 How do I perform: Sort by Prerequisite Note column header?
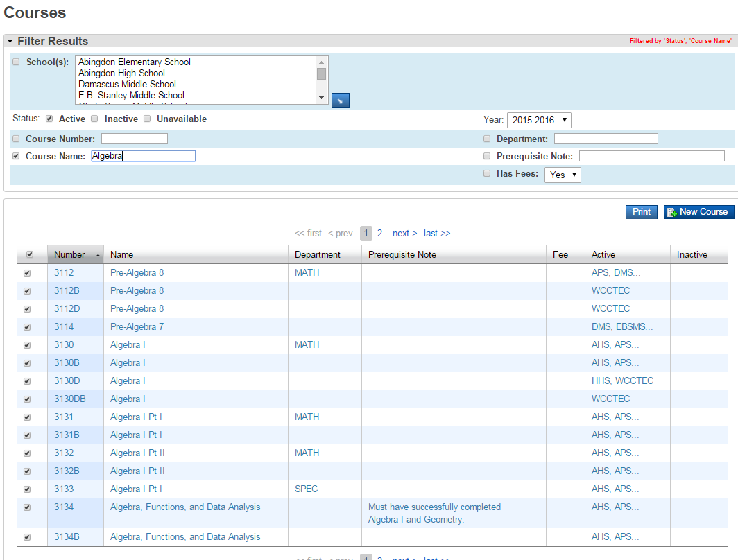coord(454,255)
